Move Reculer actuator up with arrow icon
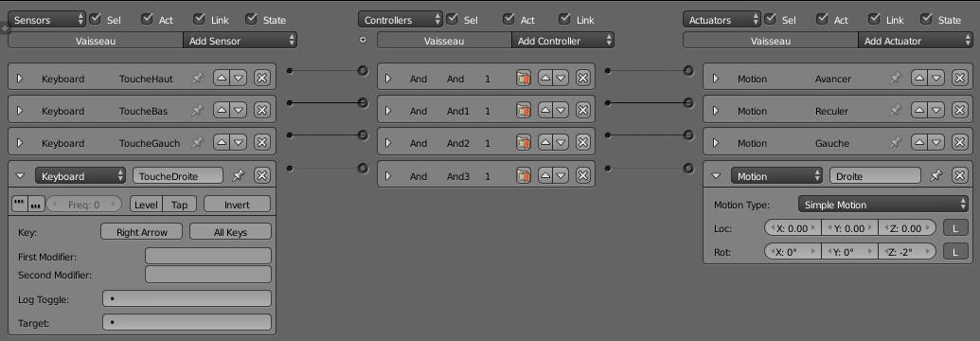 click(918, 110)
